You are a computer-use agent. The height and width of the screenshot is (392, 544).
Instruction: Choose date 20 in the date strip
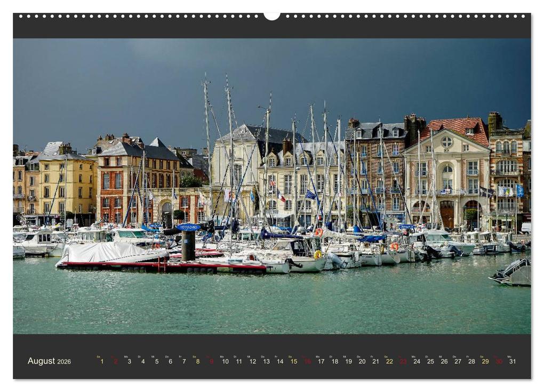(x=362, y=362)
